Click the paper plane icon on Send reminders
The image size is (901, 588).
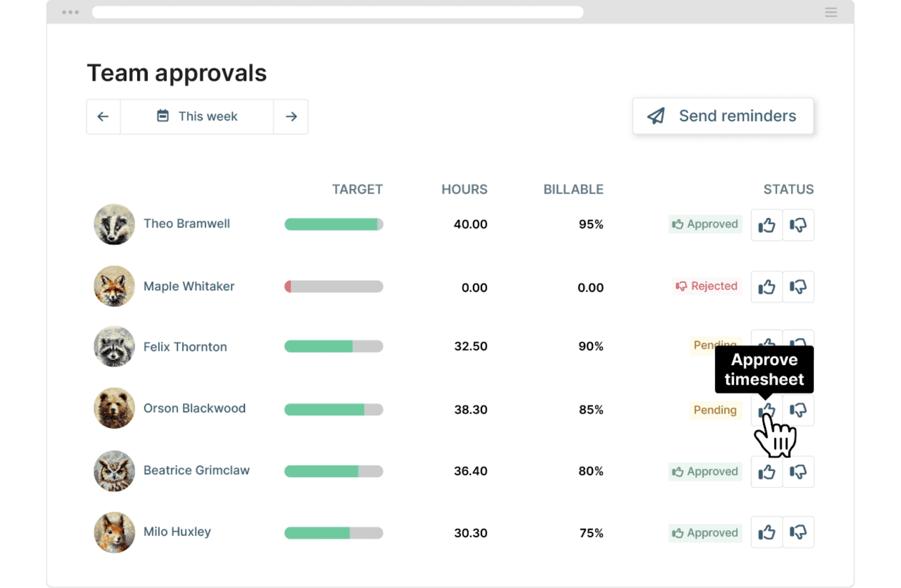point(655,116)
